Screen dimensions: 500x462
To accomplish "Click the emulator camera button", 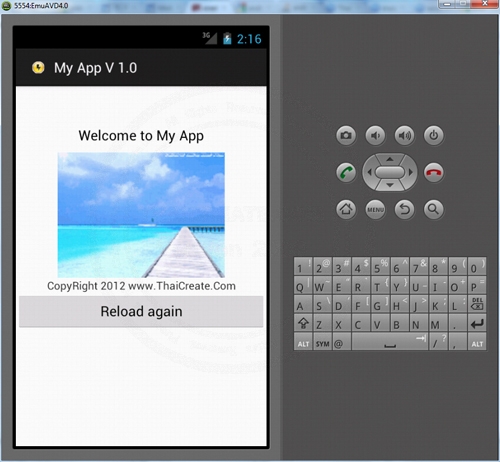I will coord(346,135).
